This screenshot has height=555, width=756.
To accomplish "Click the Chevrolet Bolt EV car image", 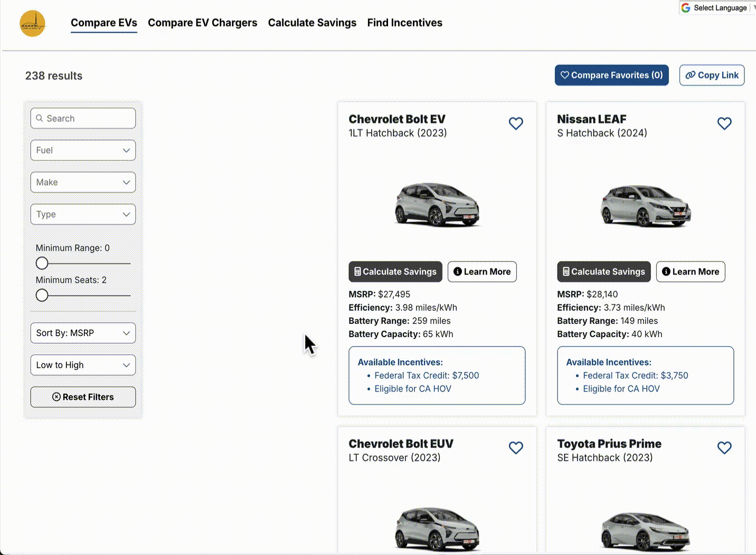I will coord(437,205).
